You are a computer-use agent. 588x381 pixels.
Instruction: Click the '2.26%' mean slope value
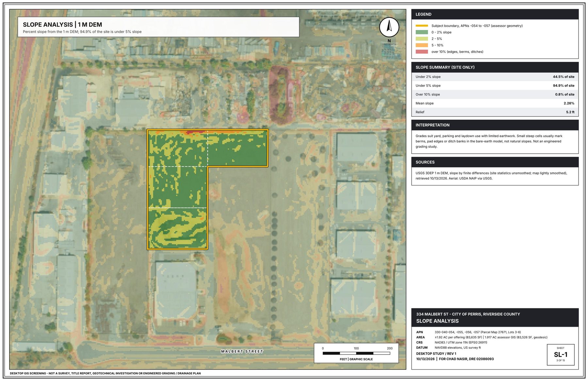[x=569, y=103]
